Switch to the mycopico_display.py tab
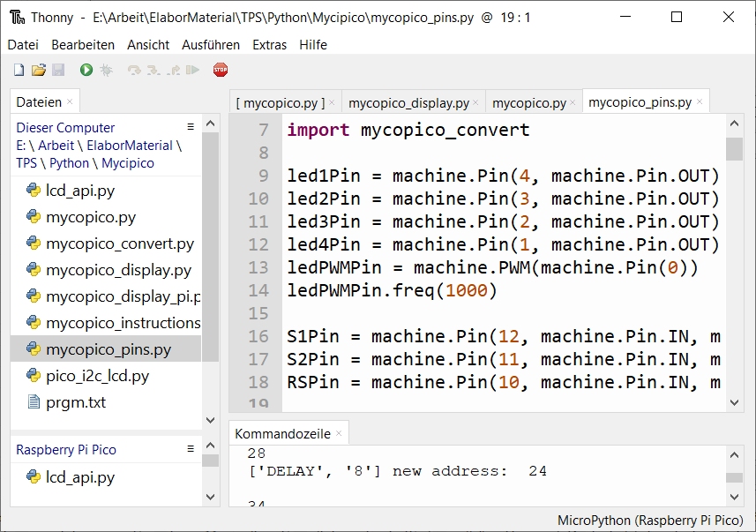 408,102
